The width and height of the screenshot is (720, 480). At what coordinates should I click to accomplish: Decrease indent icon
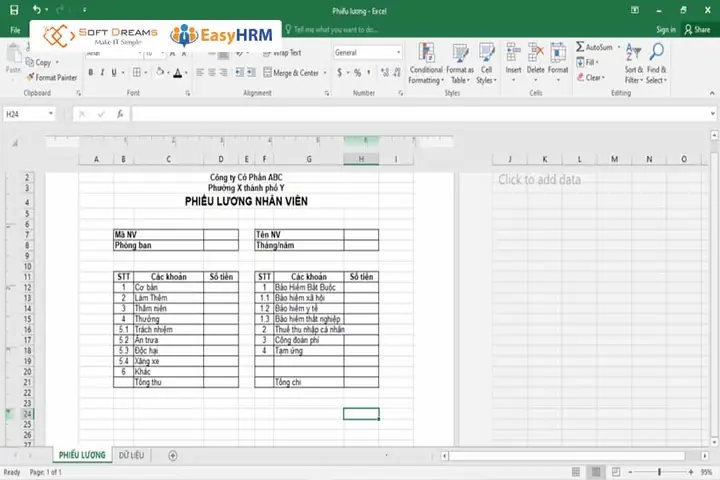tap(239, 72)
